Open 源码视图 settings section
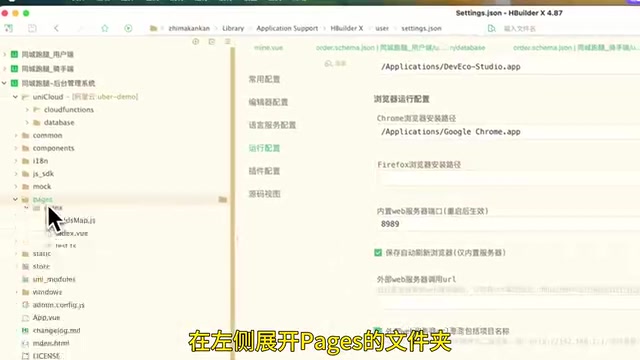Viewport: 640px width, 360px height. click(264, 194)
